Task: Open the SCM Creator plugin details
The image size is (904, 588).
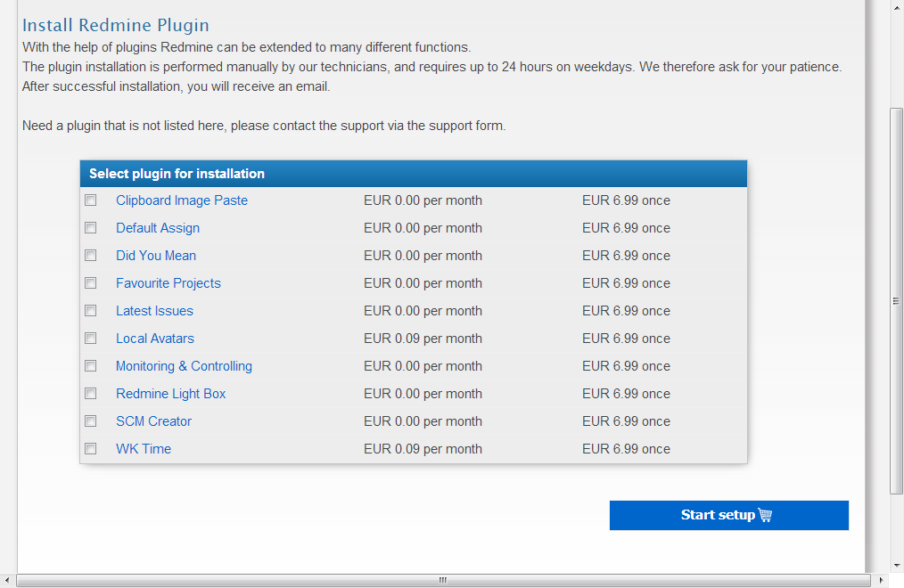Action: (153, 421)
